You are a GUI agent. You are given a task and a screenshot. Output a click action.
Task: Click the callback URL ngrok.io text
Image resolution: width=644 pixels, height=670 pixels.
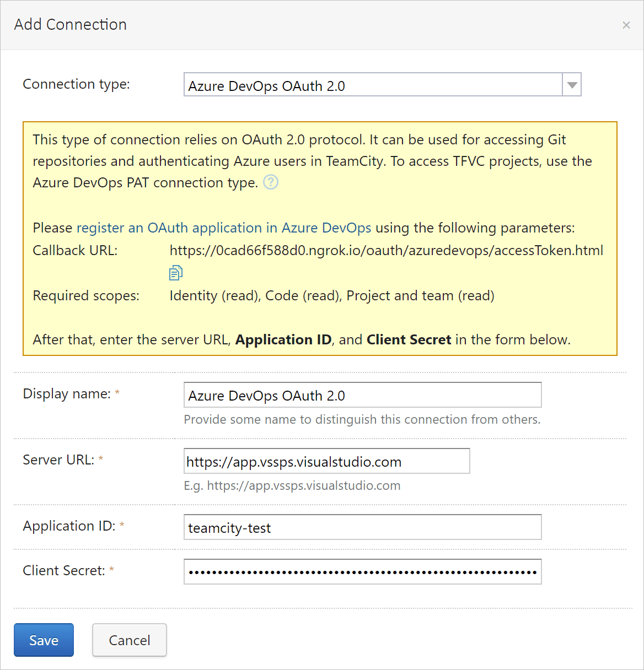[387, 250]
